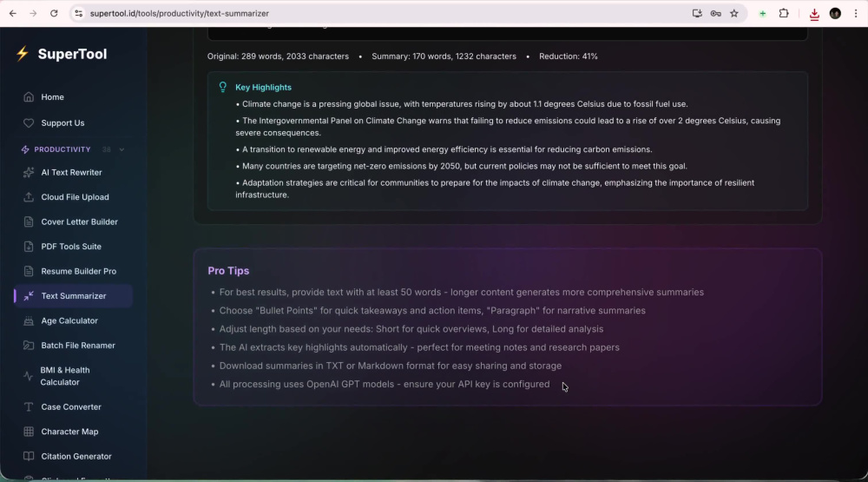The height and width of the screenshot is (482, 868).
Task: Click the Batch File Renamer folder icon
Action: coord(29,345)
